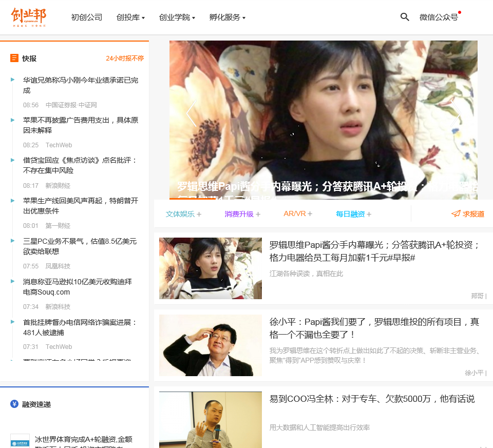The width and height of the screenshot is (493, 448).
Task: Open article 徐小平：Papi酱我们要了 title
Action: tap(374, 328)
